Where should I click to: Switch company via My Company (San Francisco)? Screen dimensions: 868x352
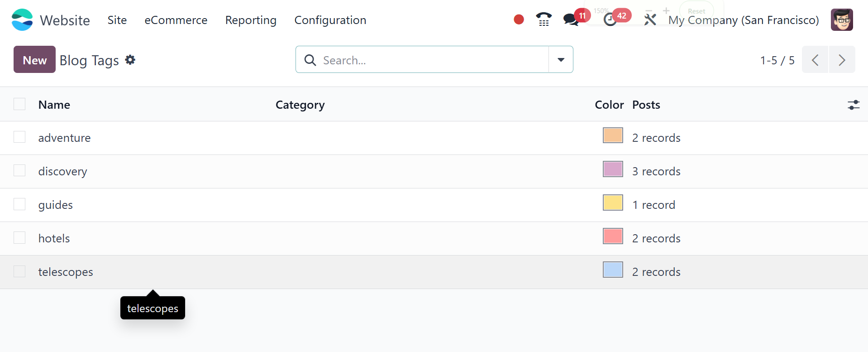744,20
